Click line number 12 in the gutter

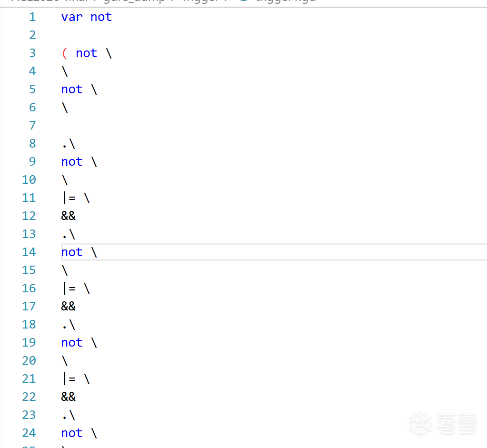29,216
